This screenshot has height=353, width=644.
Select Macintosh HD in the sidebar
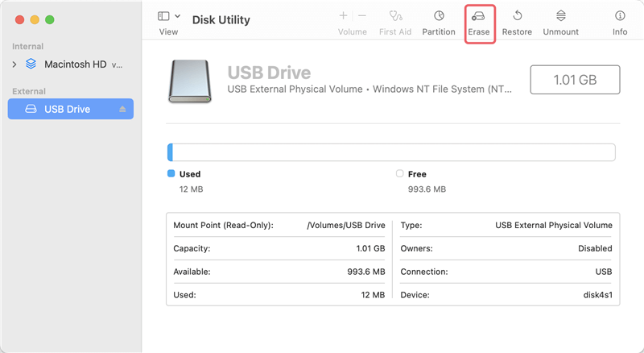[x=75, y=64]
